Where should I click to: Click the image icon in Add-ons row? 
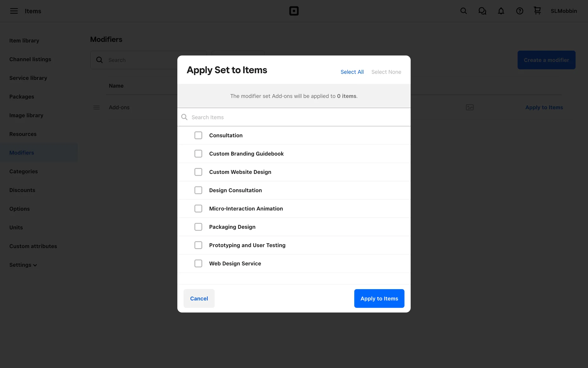click(x=469, y=107)
